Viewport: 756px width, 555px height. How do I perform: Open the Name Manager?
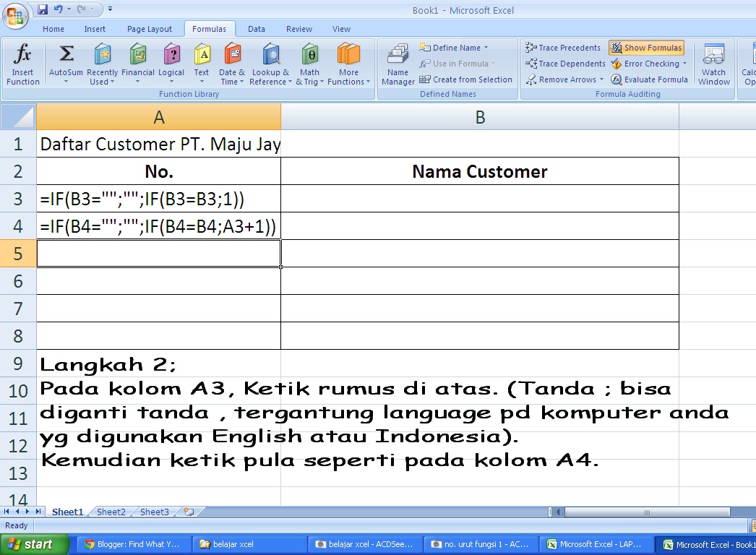398,65
